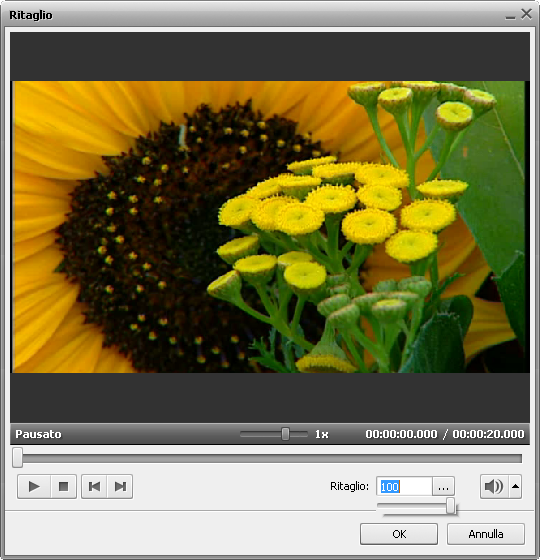
Task: Mute the audio with the speaker icon
Action: tap(494, 486)
